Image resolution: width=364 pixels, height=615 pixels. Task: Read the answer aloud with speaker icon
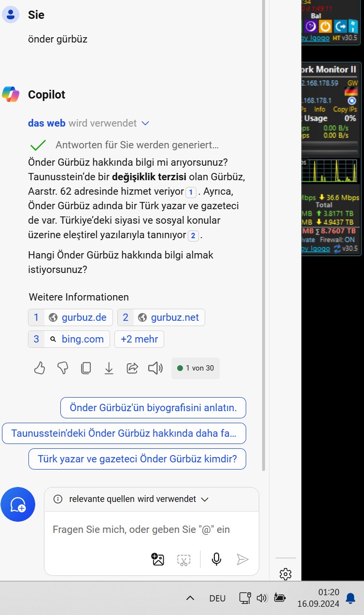click(x=155, y=369)
